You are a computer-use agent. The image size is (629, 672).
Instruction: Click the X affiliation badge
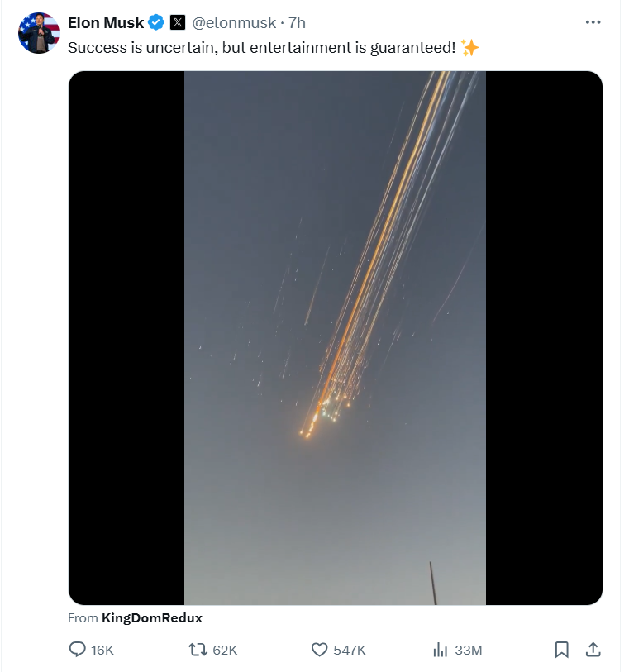178,23
